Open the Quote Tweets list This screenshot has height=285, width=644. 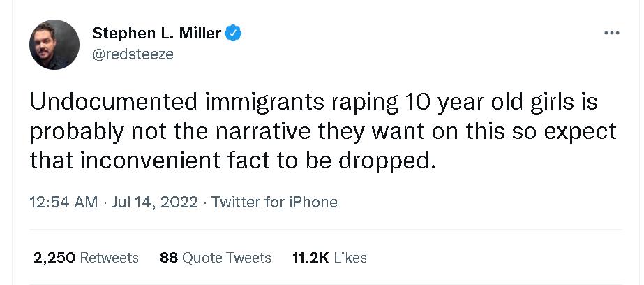[x=227, y=258]
